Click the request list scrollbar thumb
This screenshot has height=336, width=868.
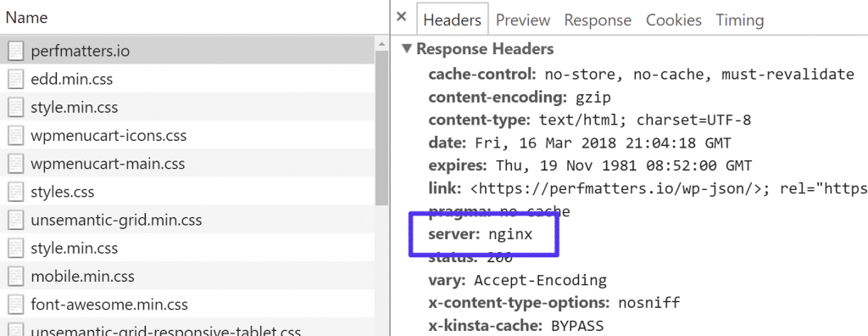click(x=382, y=127)
